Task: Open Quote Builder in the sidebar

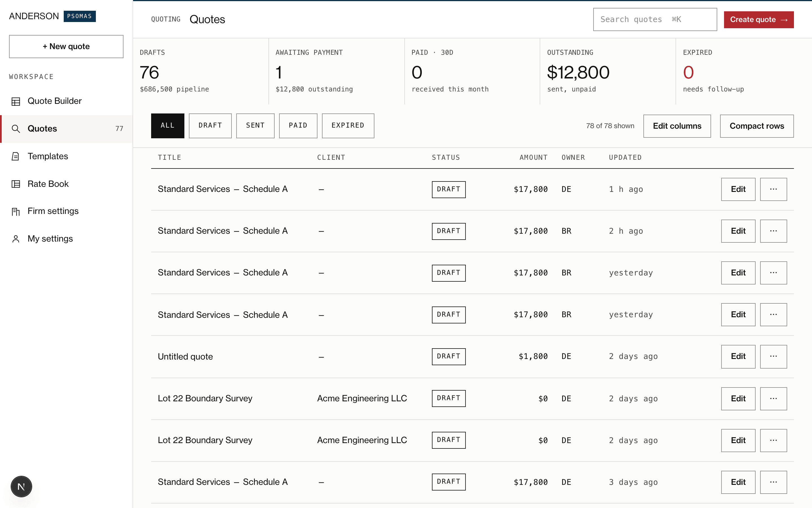Action: pos(66,101)
